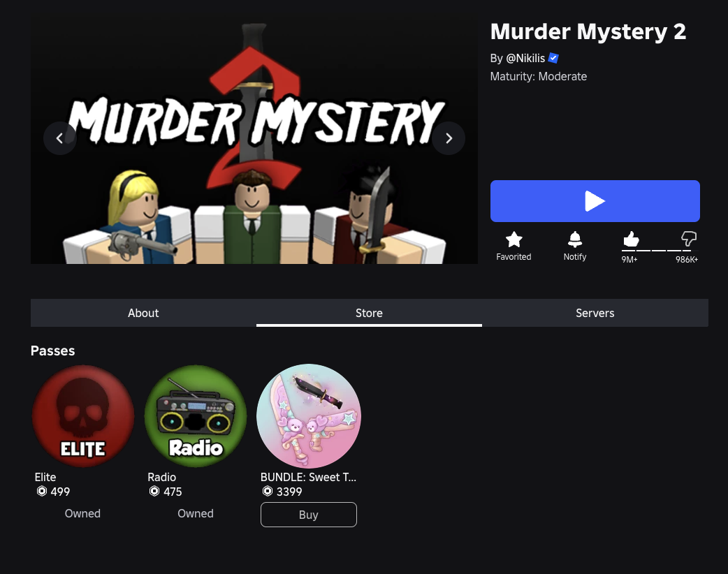Click the 475 price of Radio
The image size is (728, 574).
click(173, 492)
